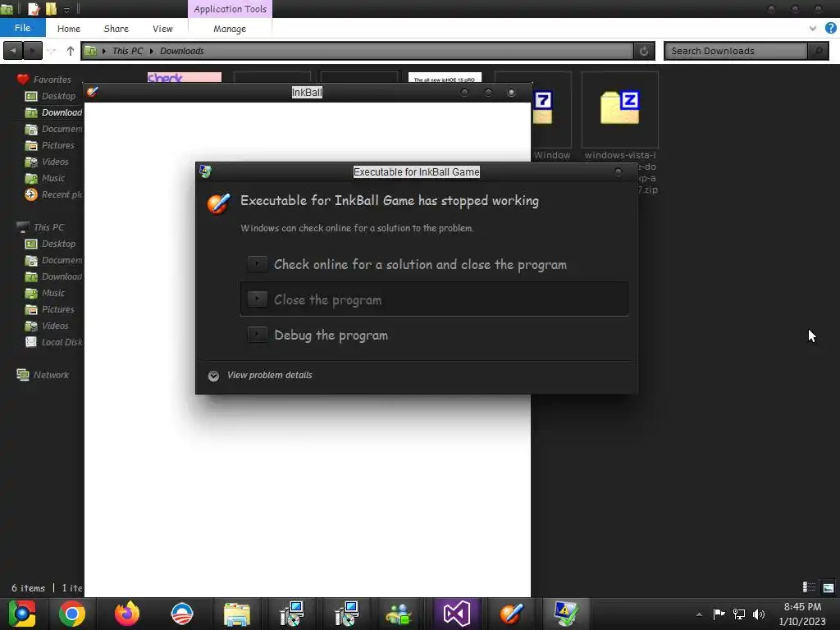
Task: Switch to the Home ribbon tab
Action: [69, 29]
